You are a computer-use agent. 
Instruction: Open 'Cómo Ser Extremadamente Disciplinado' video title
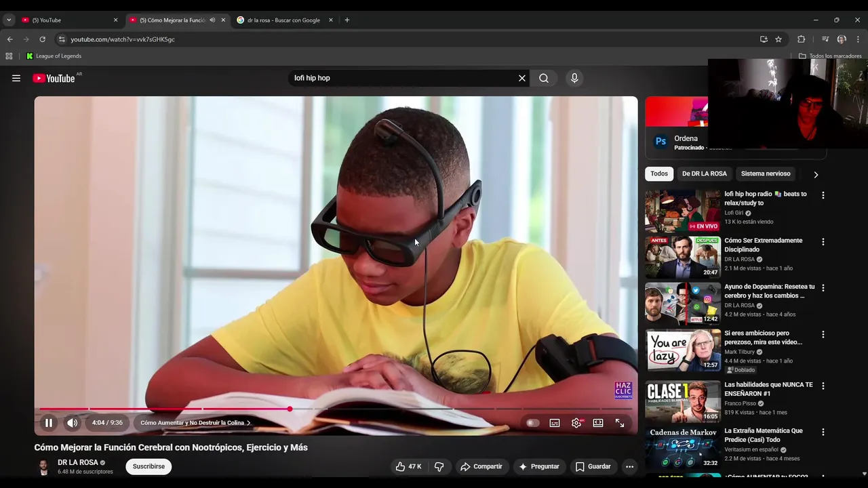763,245
